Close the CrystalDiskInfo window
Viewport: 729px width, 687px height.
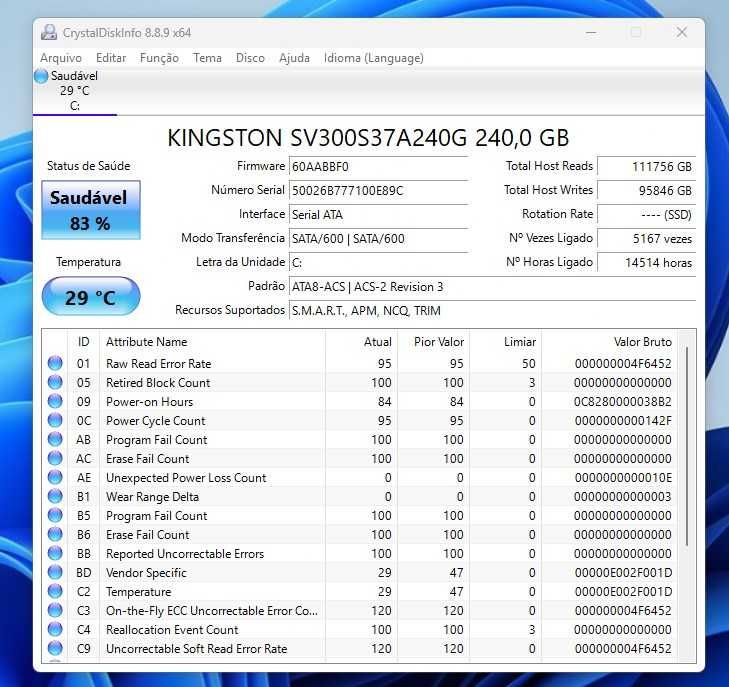[x=682, y=33]
